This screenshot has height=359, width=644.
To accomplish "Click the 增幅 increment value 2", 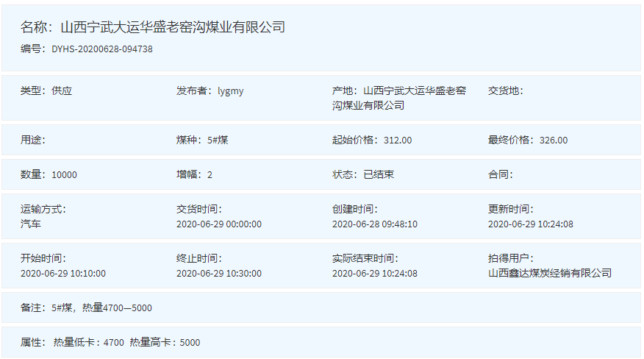I will [210, 175].
